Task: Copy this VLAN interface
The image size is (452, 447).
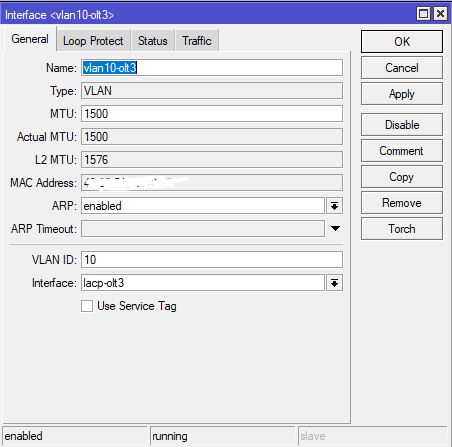Action: (x=402, y=177)
